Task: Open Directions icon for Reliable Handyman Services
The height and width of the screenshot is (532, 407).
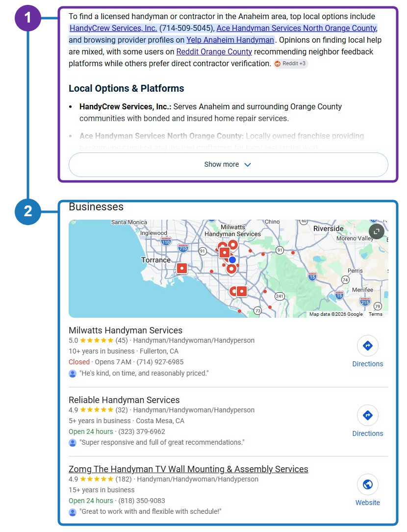Action: pos(368,415)
